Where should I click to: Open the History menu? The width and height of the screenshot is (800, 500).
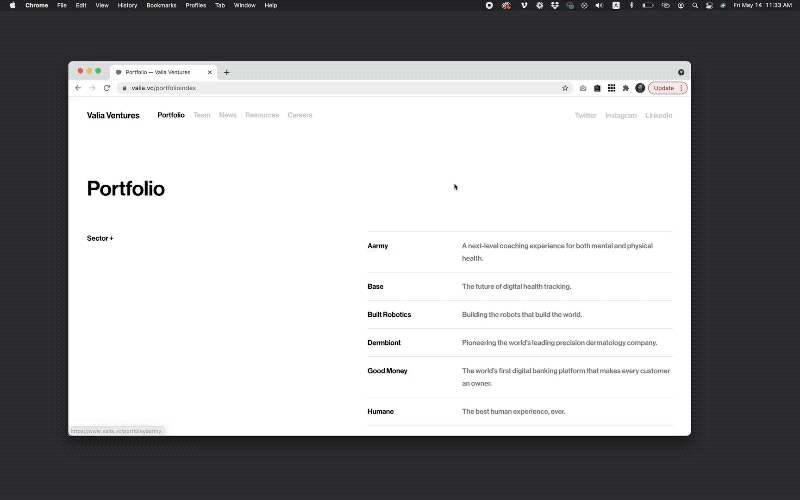[x=128, y=5]
